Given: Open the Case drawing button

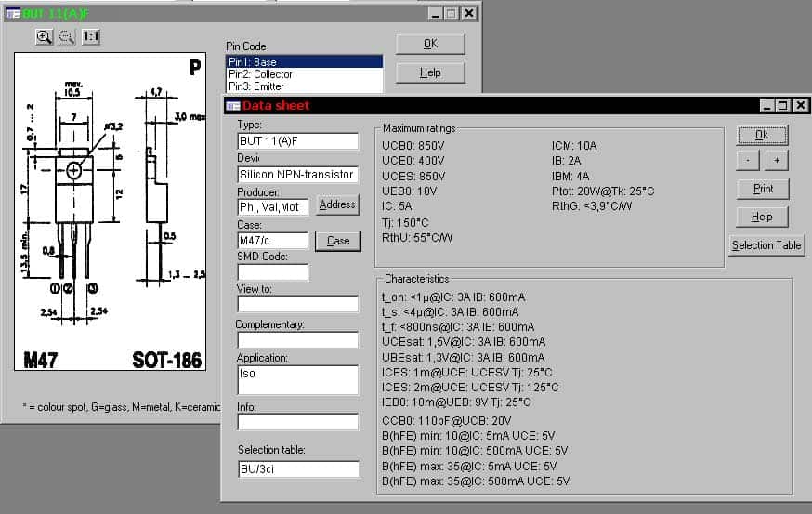Looking at the screenshot, I should (338, 241).
